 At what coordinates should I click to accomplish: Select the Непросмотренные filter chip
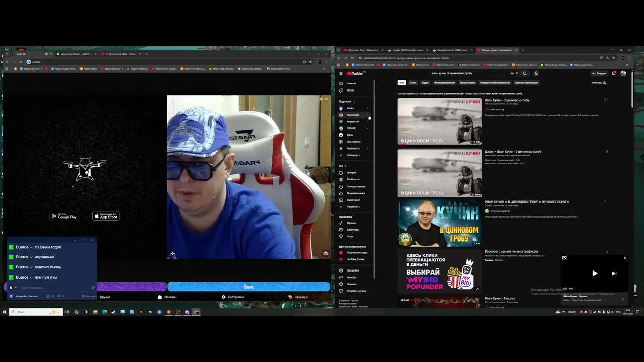(445, 83)
